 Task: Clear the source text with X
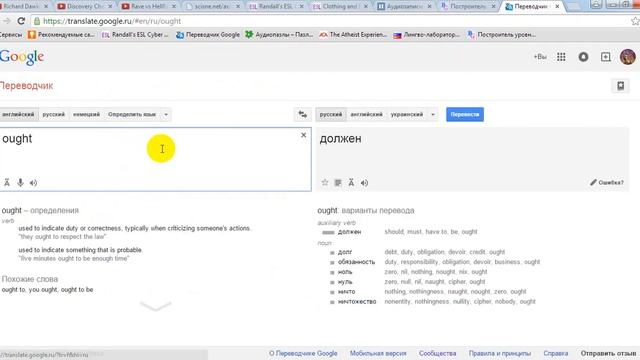tap(303, 135)
